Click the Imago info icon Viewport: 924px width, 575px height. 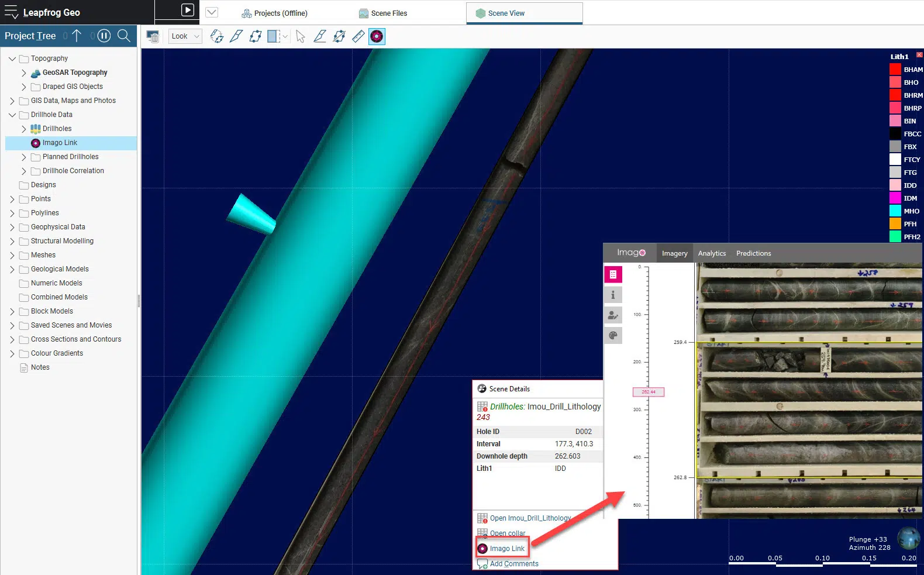[x=613, y=295]
